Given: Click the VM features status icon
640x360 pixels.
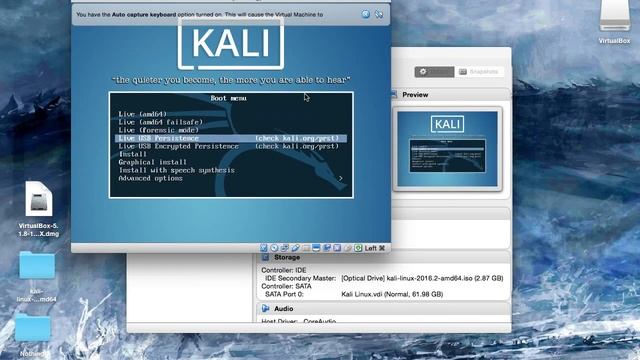Looking at the screenshot, I should 337,248.
